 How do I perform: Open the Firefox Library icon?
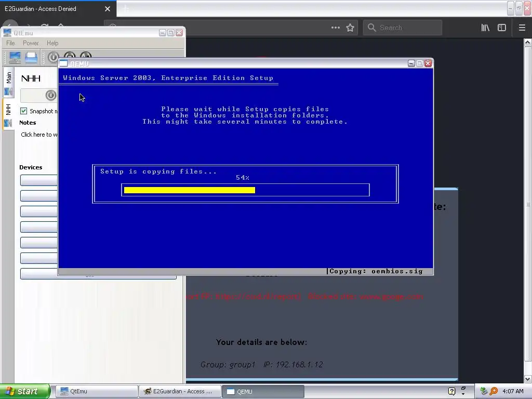[485, 28]
